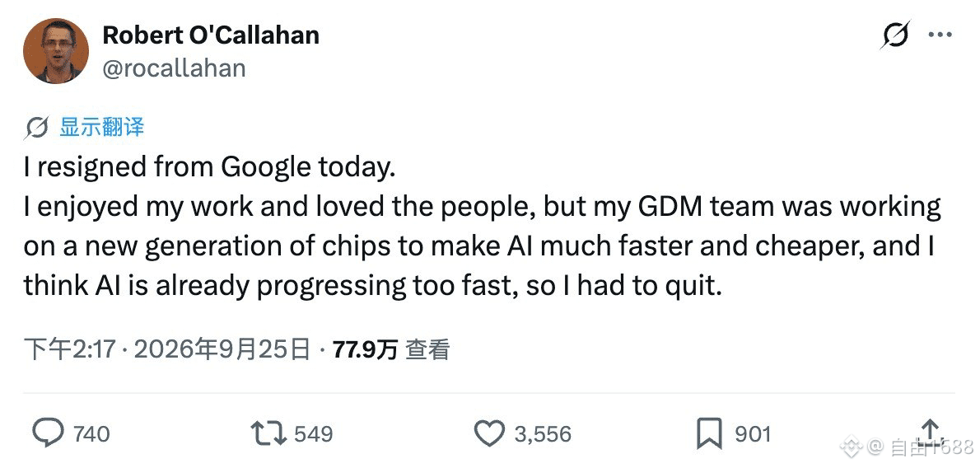The height and width of the screenshot is (468, 980).
Task: Click the reply speech bubble icon
Action: pos(47,433)
